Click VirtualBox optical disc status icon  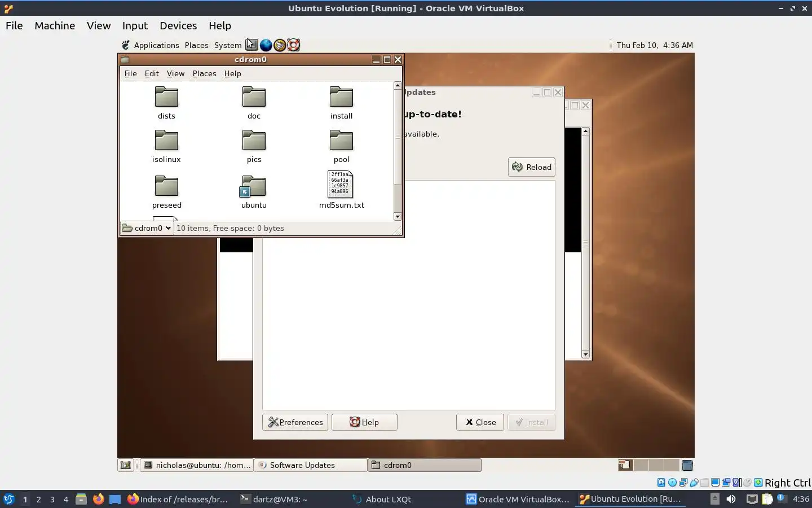(672, 483)
